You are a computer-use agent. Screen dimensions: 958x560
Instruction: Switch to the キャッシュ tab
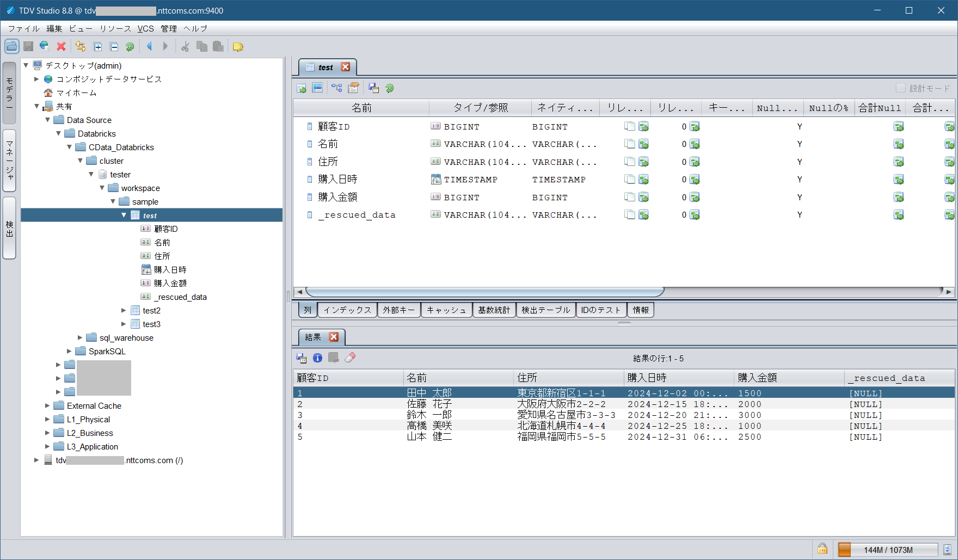click(x=446, y=310)
